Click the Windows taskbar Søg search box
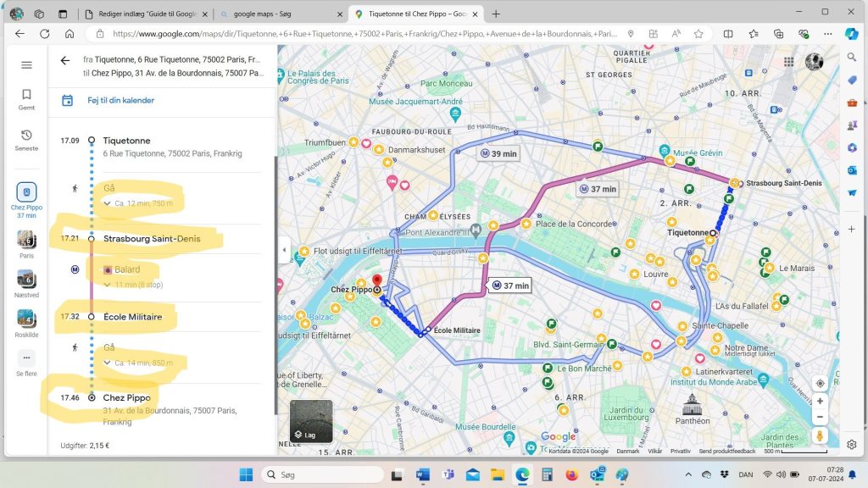Image resolution: width=868 pixels, height=488 pixels. [x=322, y=474]
